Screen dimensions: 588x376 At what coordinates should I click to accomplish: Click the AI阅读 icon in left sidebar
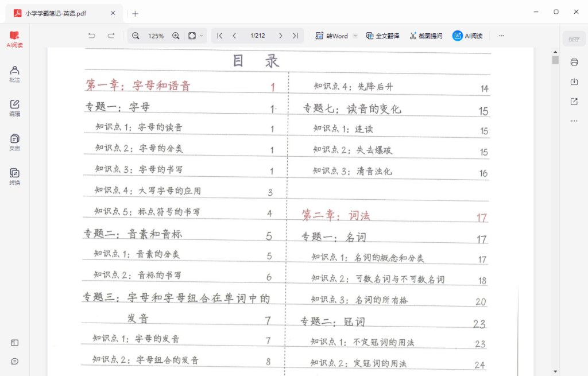click(14, 37)
